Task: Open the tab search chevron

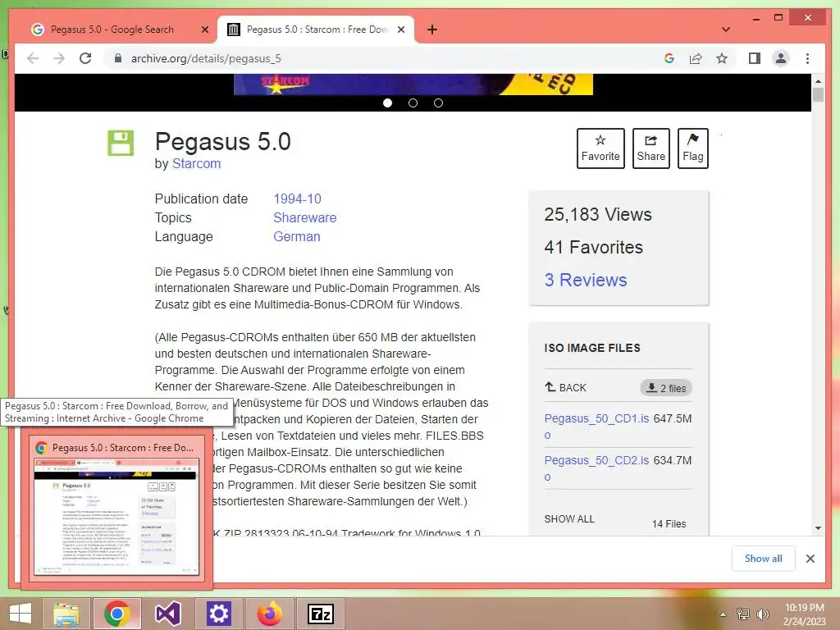Action: point(726,30)
